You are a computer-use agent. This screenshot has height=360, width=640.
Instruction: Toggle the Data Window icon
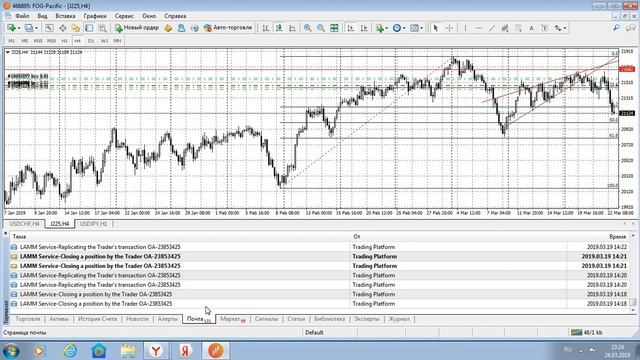click(62, 28)
